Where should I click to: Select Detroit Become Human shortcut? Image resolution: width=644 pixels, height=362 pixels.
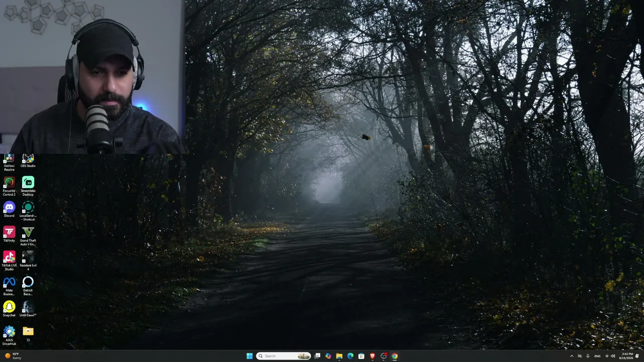click(28, 286)
